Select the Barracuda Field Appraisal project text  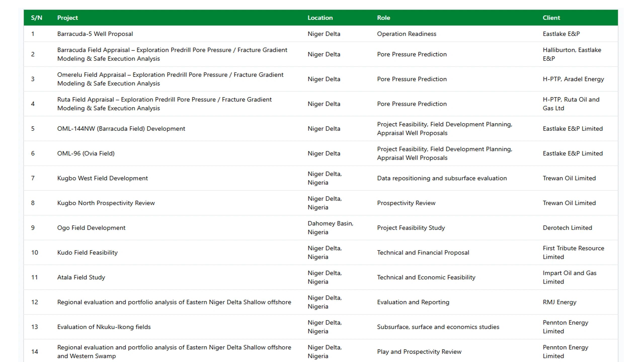pos(172,54)
